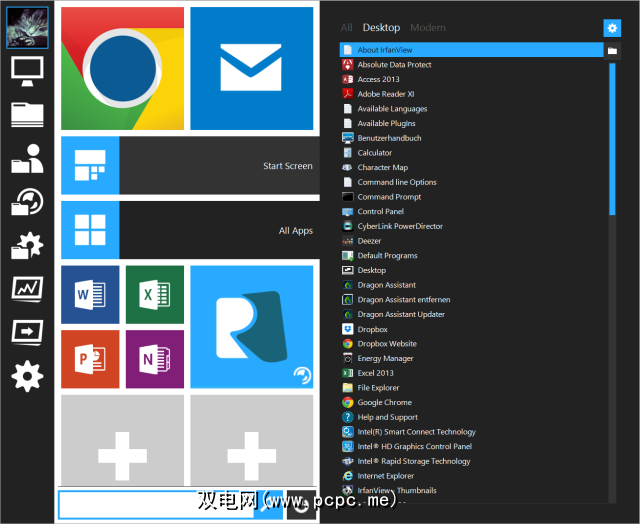Switch to the All tab
Screen dimensions: 640x524
coord(346,28)
